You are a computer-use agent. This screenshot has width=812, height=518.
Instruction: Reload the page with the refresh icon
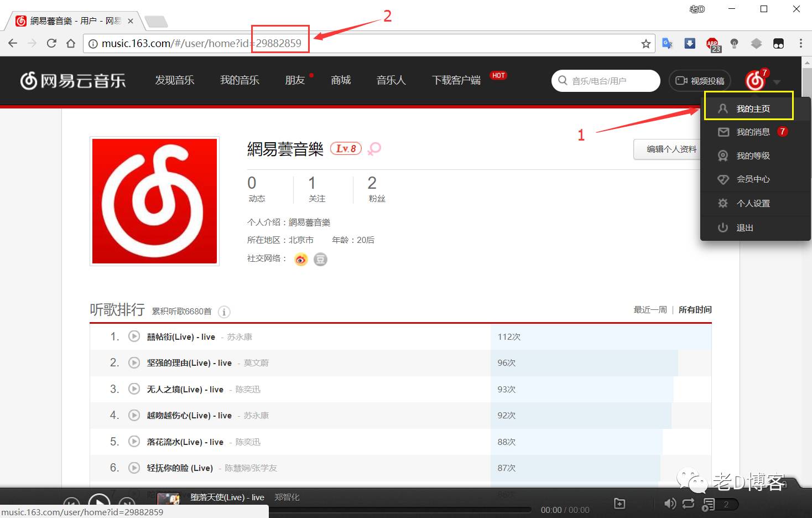click(51, 43)
